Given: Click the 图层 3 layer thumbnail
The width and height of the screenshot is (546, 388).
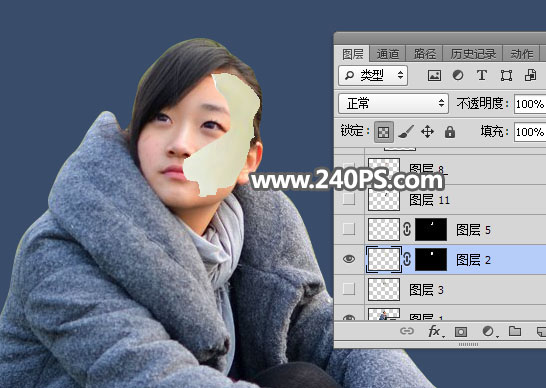Looking at the screenshot, I should click(384, 289).
